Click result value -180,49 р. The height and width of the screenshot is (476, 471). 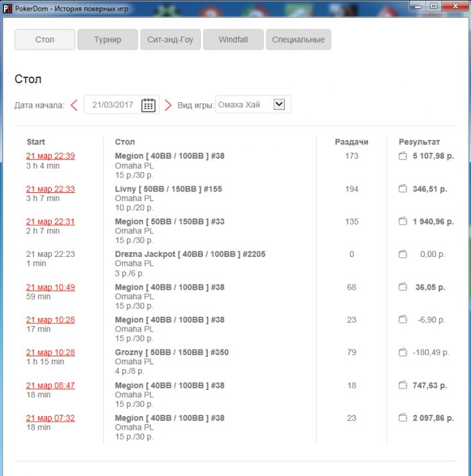430,352
